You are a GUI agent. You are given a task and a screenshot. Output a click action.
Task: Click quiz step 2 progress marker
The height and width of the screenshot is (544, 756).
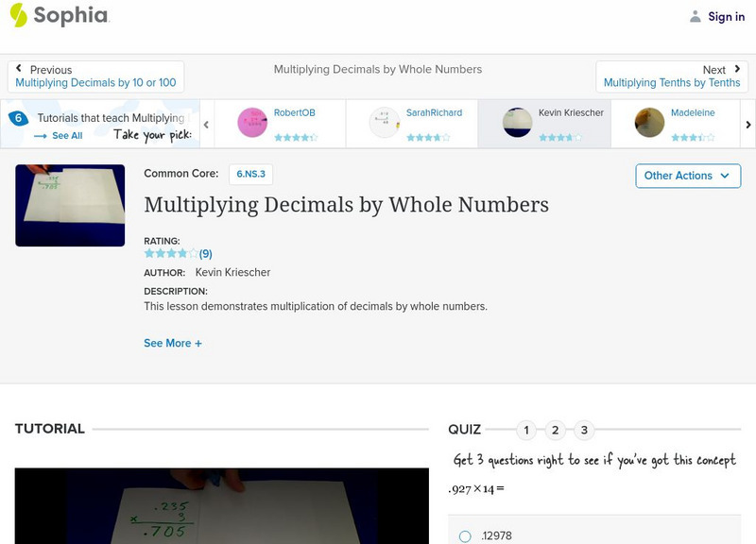click(555, 429)
